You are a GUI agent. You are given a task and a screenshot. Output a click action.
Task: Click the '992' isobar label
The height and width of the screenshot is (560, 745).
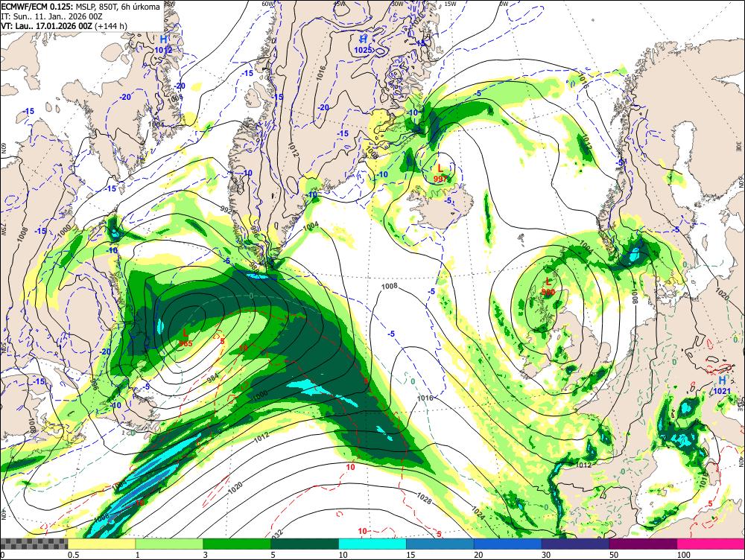pyautogui.click(x=227, y=209)
